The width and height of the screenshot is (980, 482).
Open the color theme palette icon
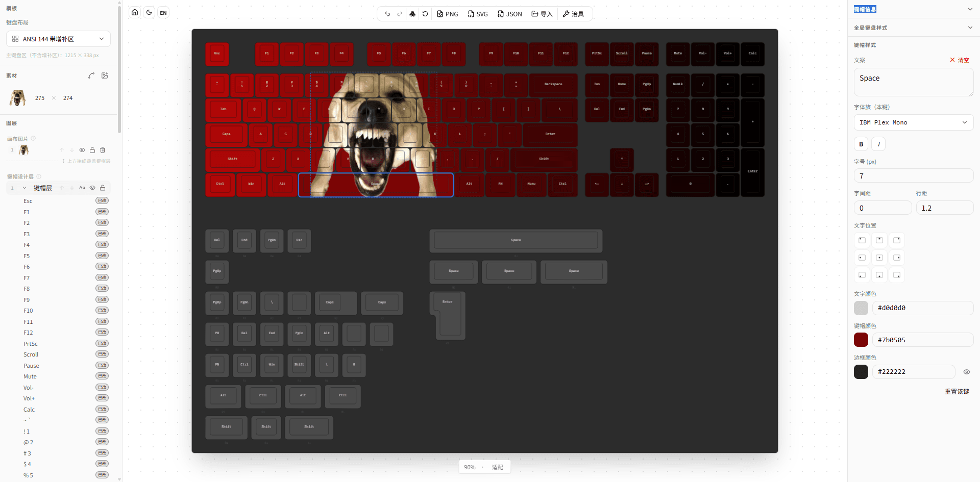[412, 14]
